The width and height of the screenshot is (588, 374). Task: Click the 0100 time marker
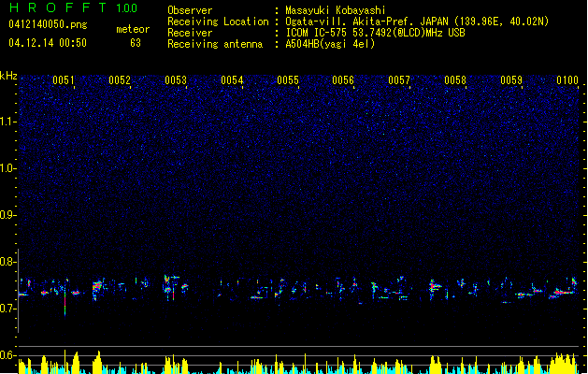click(x=567, y=79)
